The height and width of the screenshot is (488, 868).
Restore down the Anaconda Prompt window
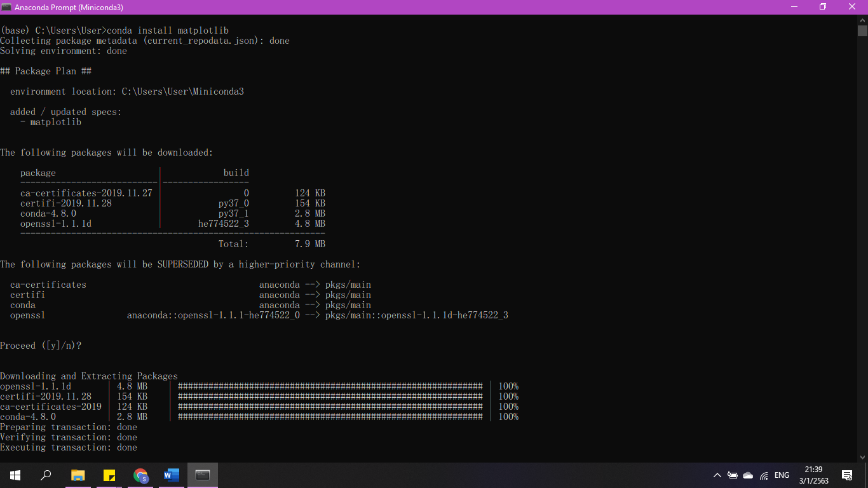[x=823, y=7]
